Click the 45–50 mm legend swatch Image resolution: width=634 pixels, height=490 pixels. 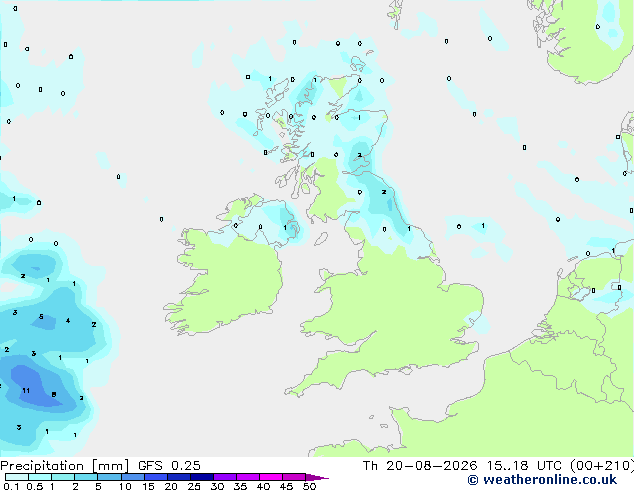point(293,477)
